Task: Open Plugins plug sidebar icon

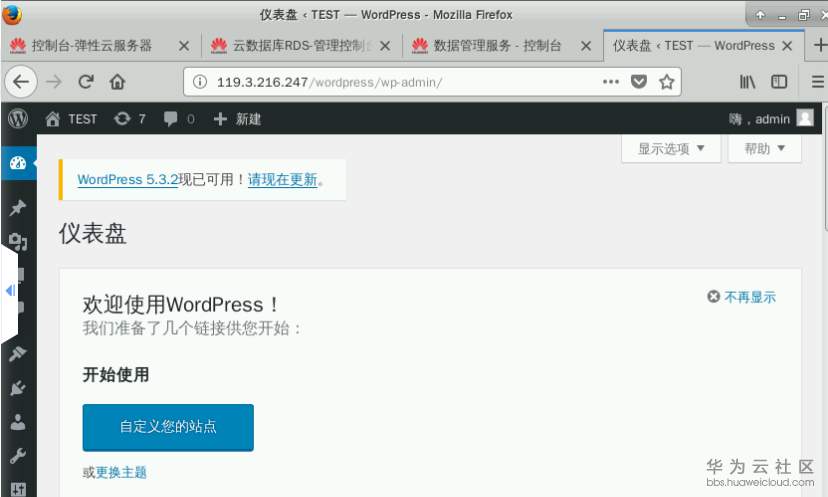Action: (x=18, y=388)
